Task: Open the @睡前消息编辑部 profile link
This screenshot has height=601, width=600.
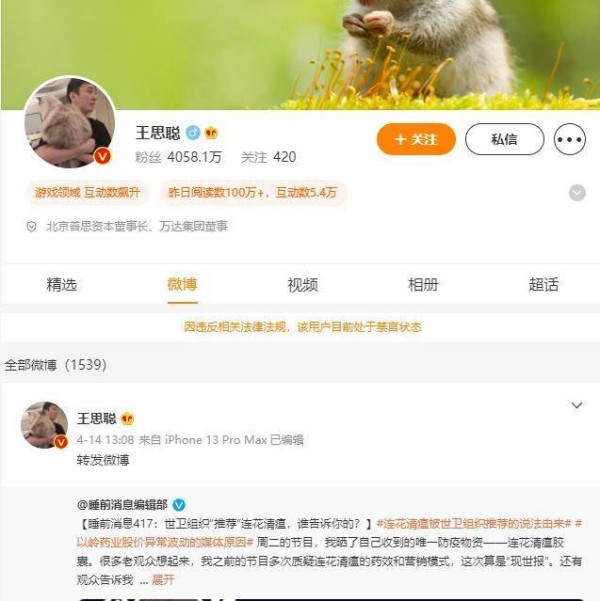Action: (122, 505)
